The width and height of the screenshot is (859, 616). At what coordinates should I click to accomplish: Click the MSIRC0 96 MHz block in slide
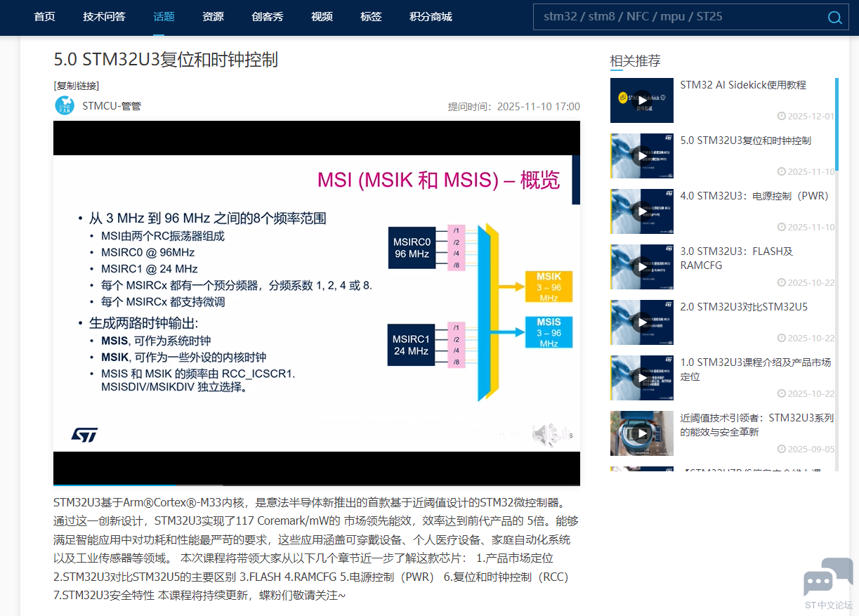[x=411, y=247]
